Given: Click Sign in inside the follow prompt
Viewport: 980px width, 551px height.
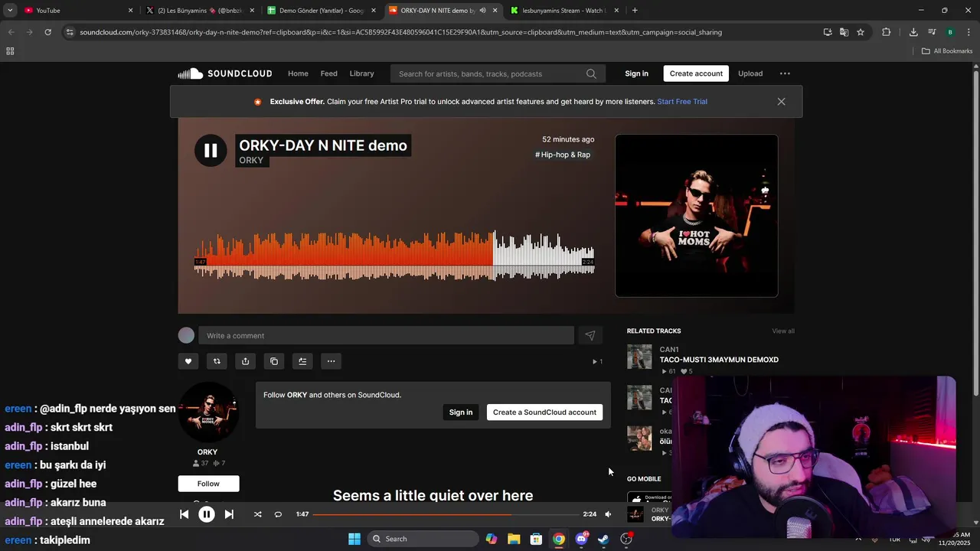Looking at the screenshot, I should 461,412.
